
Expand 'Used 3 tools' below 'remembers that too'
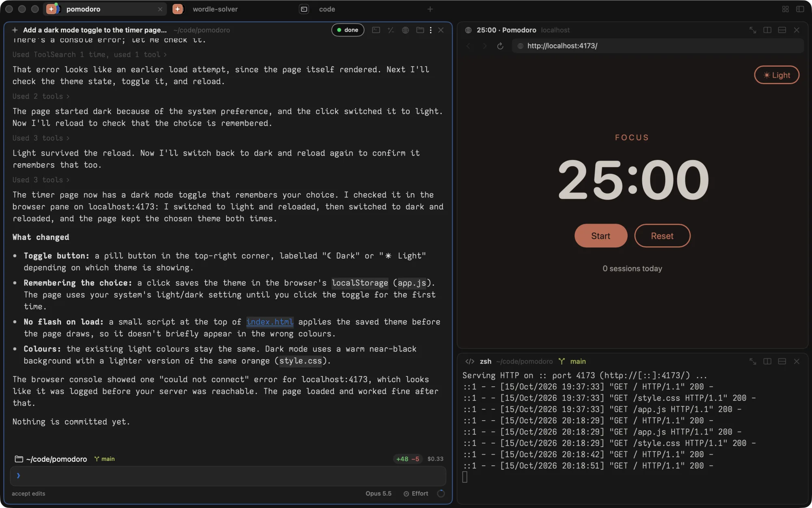point(41,180)
